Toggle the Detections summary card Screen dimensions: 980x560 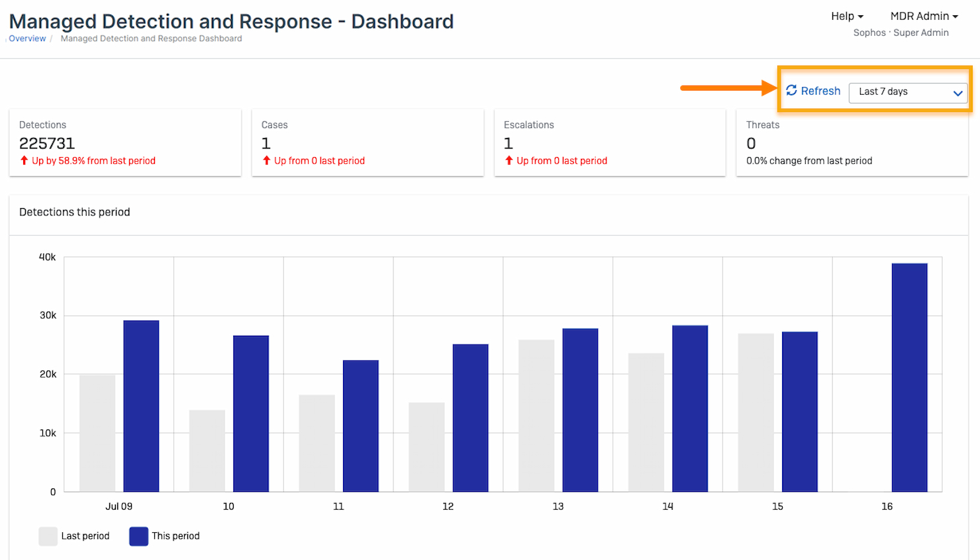pos(124,142)
